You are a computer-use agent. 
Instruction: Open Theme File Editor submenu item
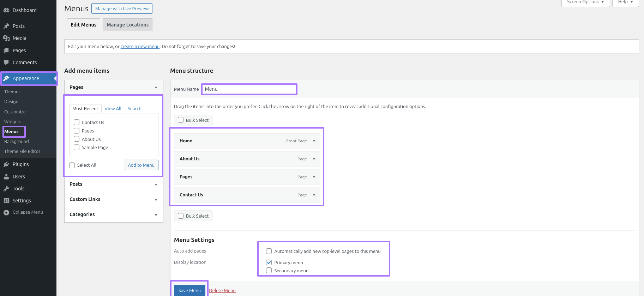[22, 151]
